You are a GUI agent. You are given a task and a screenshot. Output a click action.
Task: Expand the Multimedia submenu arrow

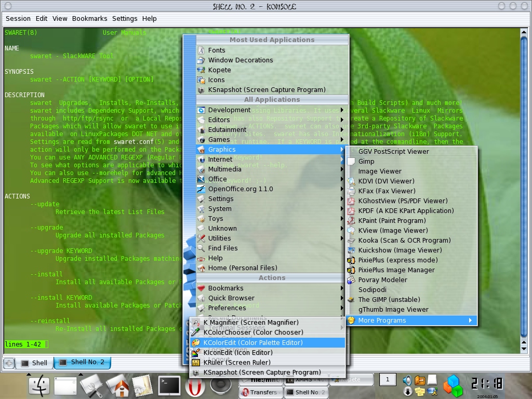342,169
